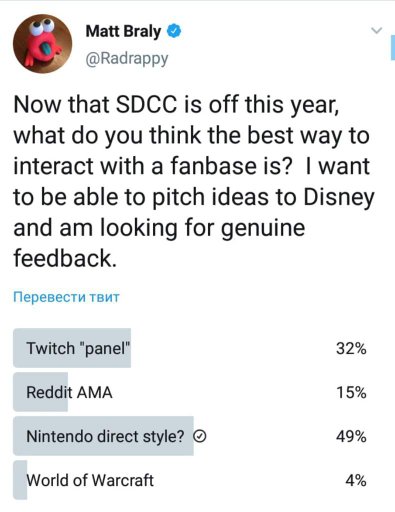Open Matt Braly's profile picture
This screenshot has width=395, height=512.
click(42, 44)
